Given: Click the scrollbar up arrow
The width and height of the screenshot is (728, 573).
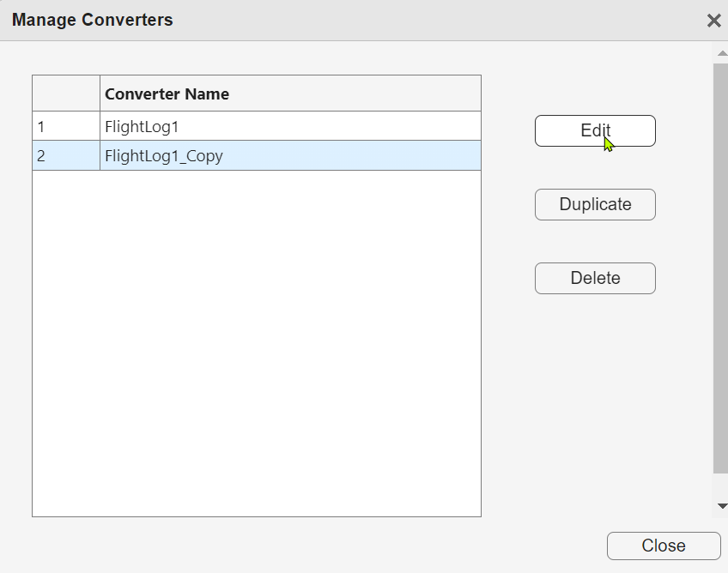Looking at the screenshot, I should coord(721,53).
